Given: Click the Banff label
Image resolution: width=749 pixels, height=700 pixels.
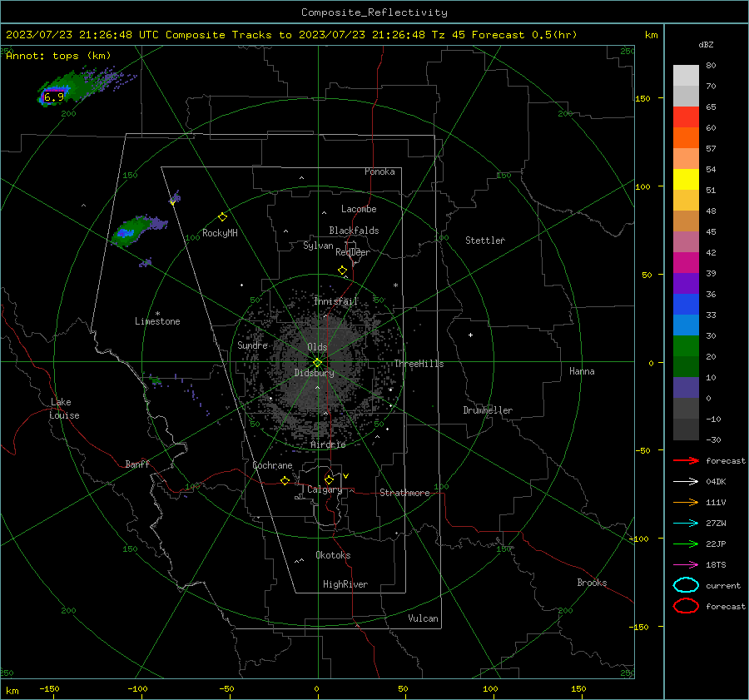Looking at the screenshot, I should coord(137,464).
